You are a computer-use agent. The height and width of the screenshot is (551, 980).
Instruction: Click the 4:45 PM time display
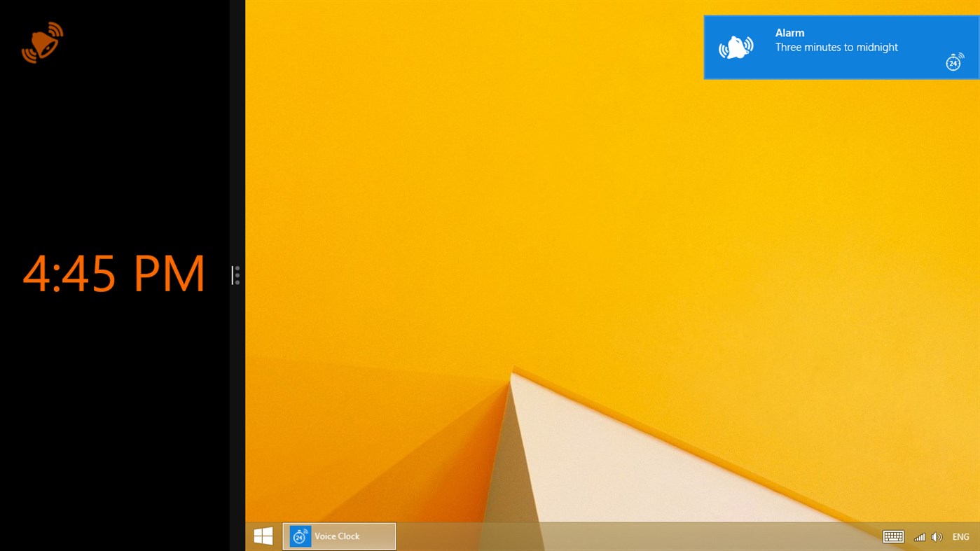114,274
